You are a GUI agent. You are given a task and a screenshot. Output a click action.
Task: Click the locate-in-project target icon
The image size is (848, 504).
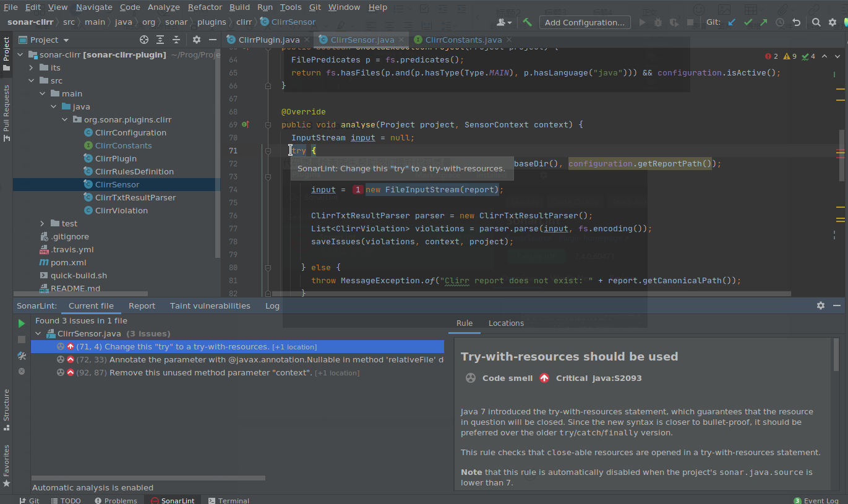pyautogui.click(x=144, y=40)
